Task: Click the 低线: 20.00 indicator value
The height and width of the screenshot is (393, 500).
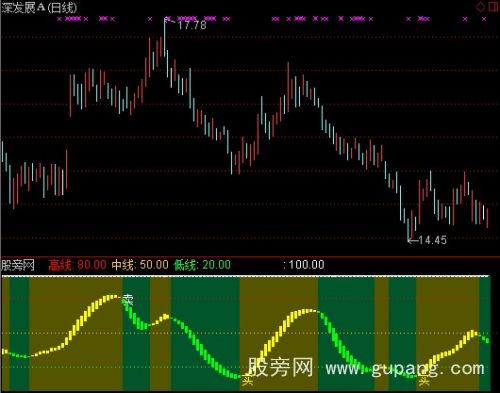Action: click(x=202, y=265)
